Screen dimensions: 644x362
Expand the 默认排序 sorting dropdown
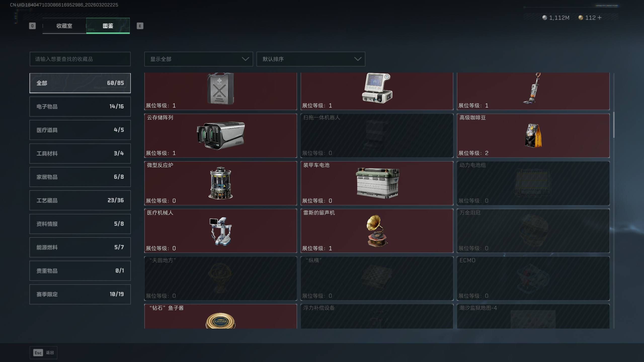pos(311,59)
